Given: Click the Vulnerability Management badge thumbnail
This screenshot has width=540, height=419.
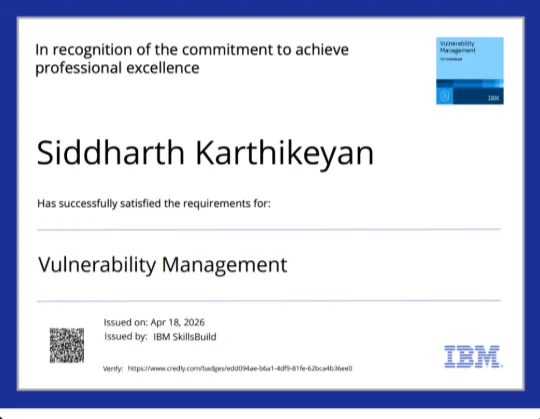Looking at the screenshot, I should click(470, 71).
